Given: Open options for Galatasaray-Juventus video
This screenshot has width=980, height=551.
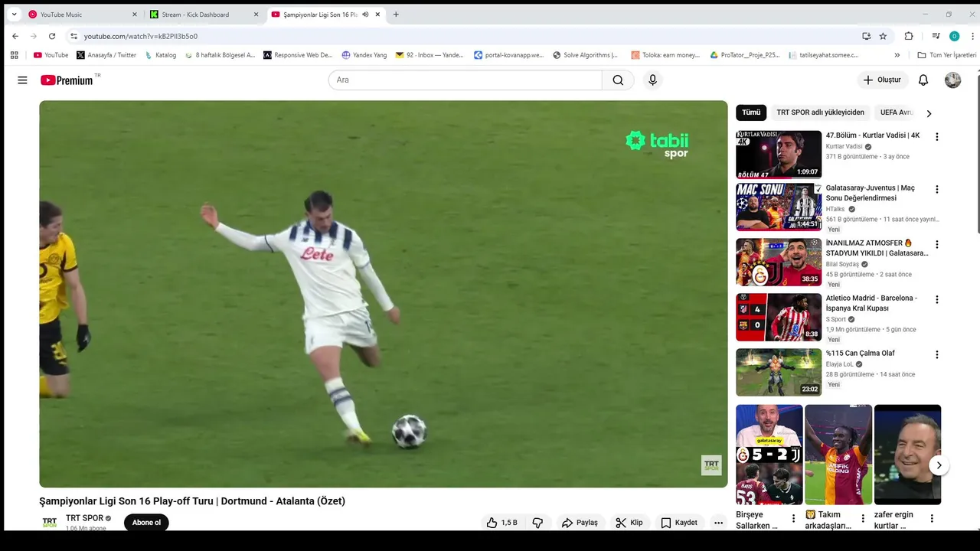Looking at the screenshot, I should (936, 189).
